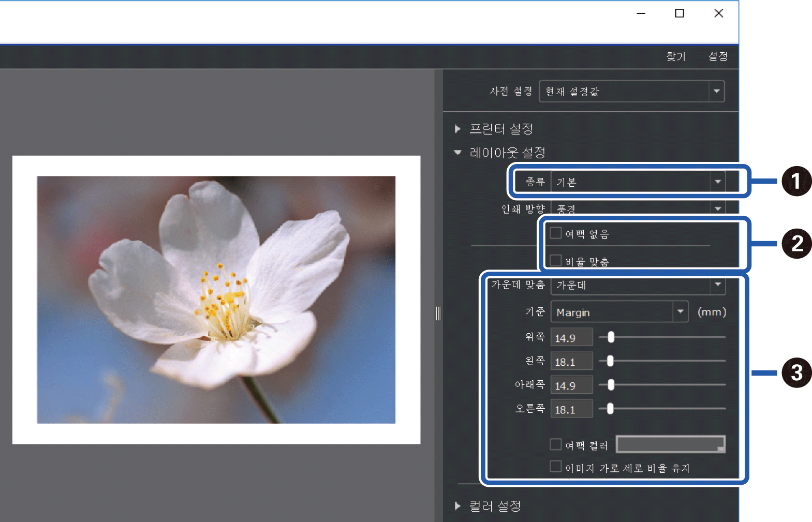
Task: Click the flower preview image
Action: tap(216, 300)
